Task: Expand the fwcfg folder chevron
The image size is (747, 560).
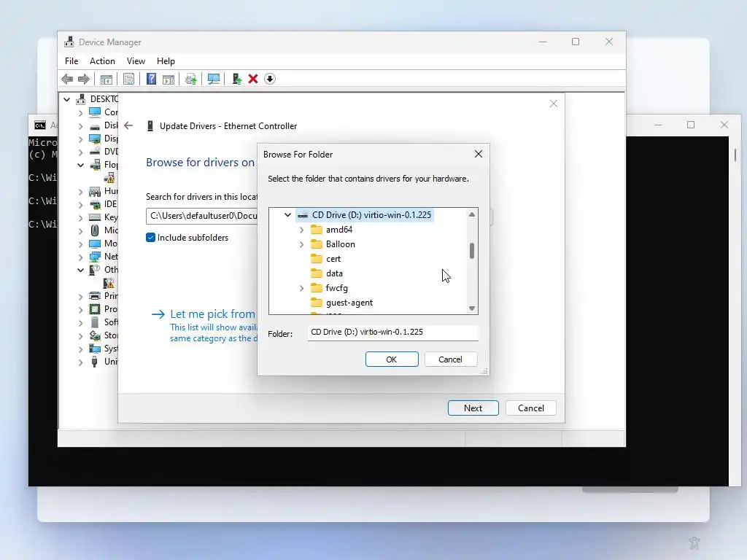Action: [301, 289]
